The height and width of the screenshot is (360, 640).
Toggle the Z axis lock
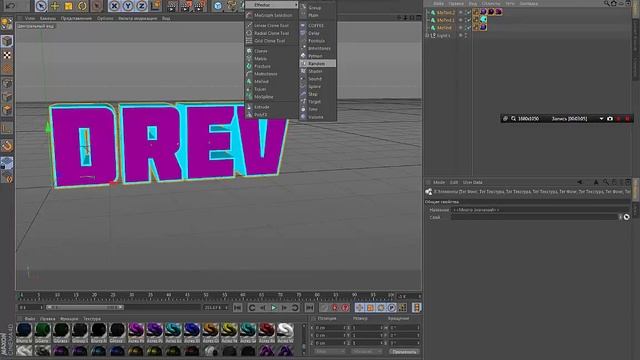142,6
